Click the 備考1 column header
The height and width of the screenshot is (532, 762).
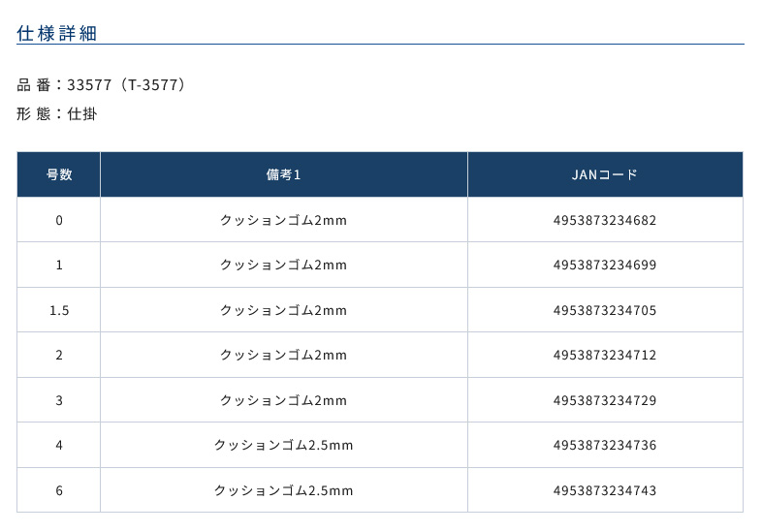(284, 175)
